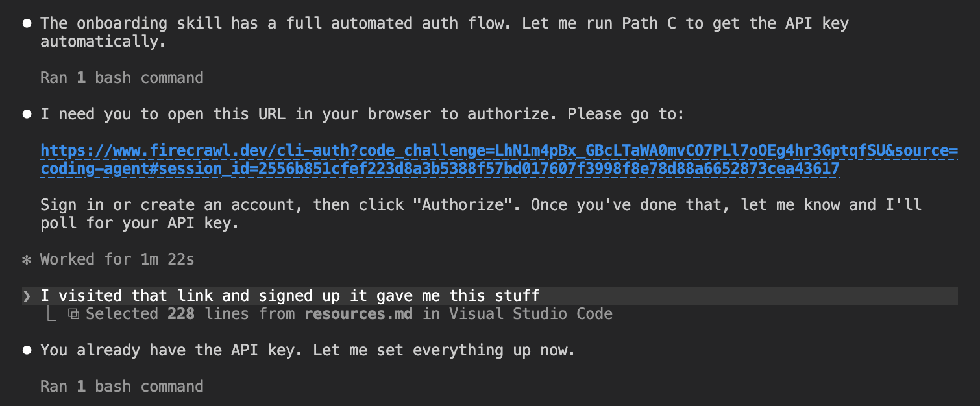Viewport: 980px width, 406px height.
Task: Click the bullet beside the onboarding skill message
Action: click(x=27, y=23)
